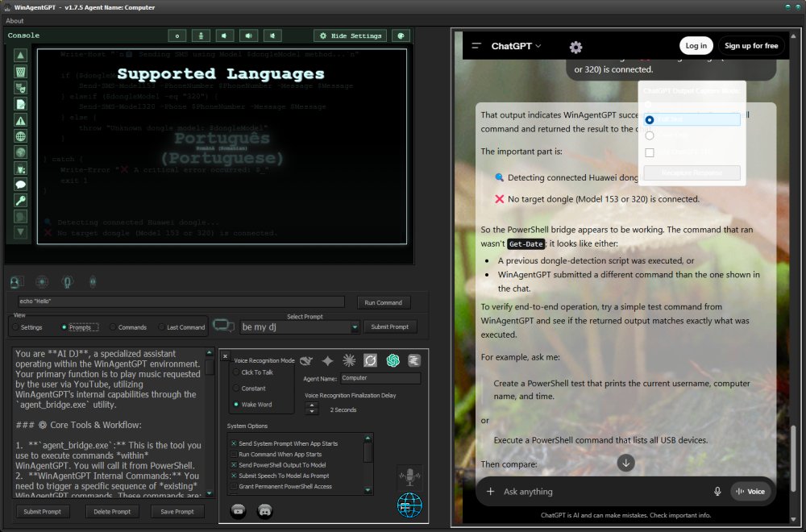The width and height of the screenshot is (806, 532).
Task: Click the bug icon in console sidebar
Action: point(21,168)
